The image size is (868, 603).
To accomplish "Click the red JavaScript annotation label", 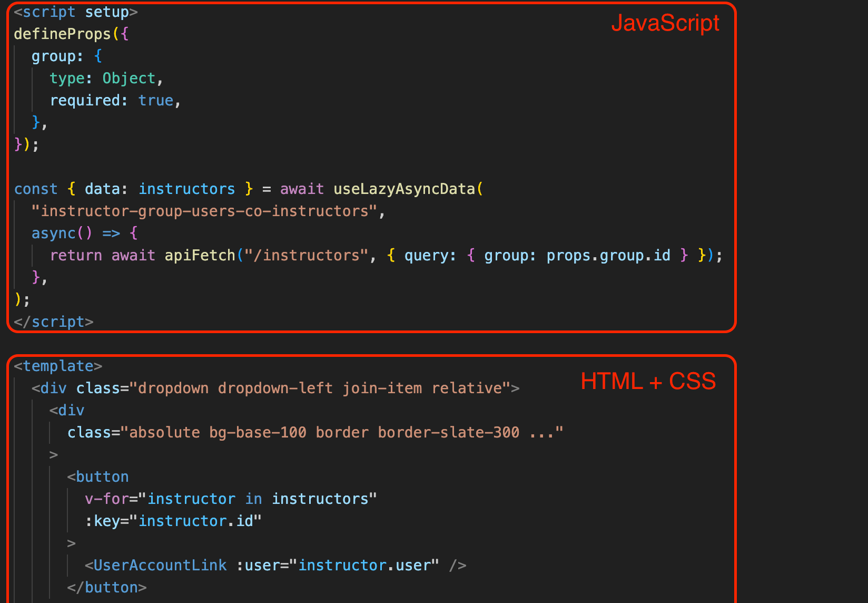I will (x=665, y=23).
